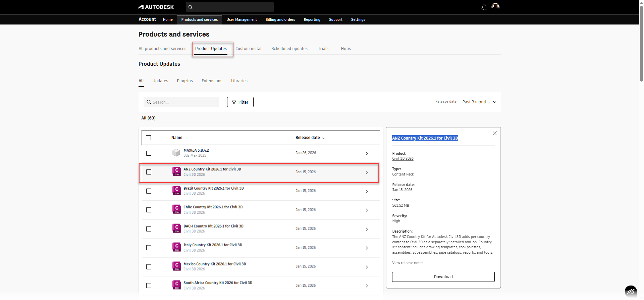Close the ANZ Country Kit details panel
This screenshot has height=300, width=644.
point(494,133)
